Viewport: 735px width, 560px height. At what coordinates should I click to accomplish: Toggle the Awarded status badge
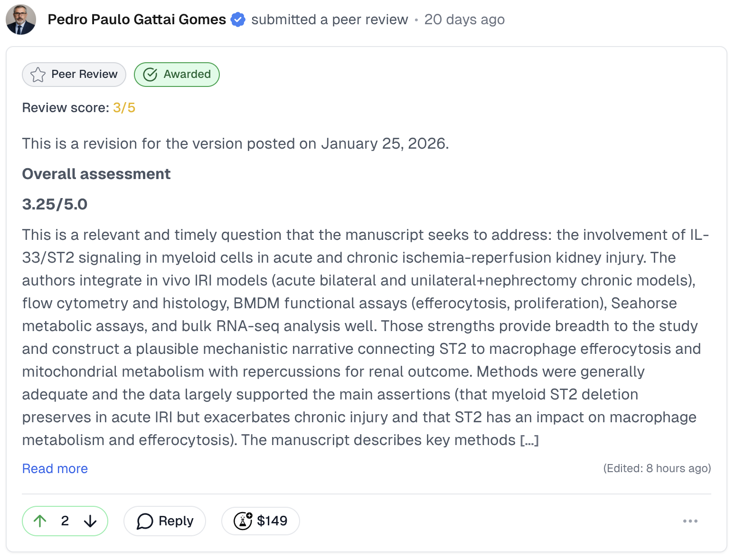click(177, 74)
